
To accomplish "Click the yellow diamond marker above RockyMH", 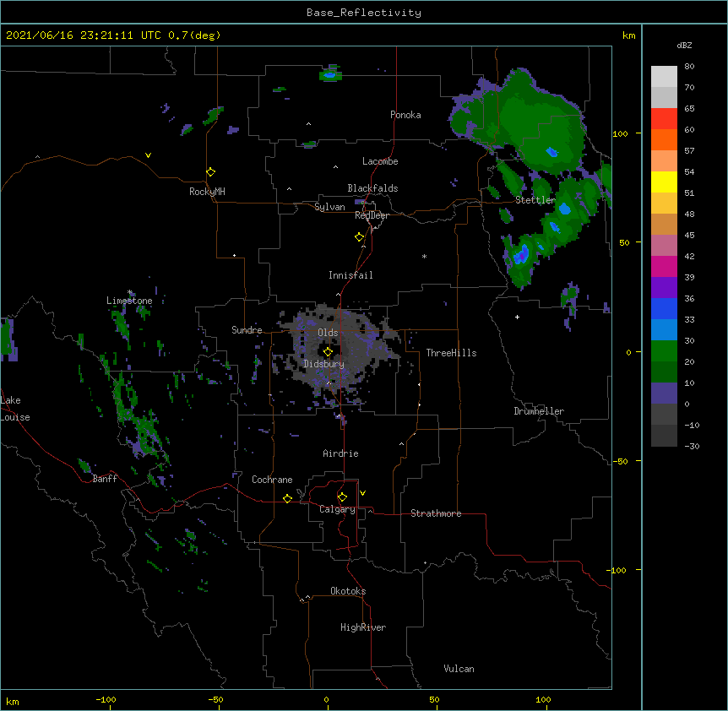I will coord(211,172).
